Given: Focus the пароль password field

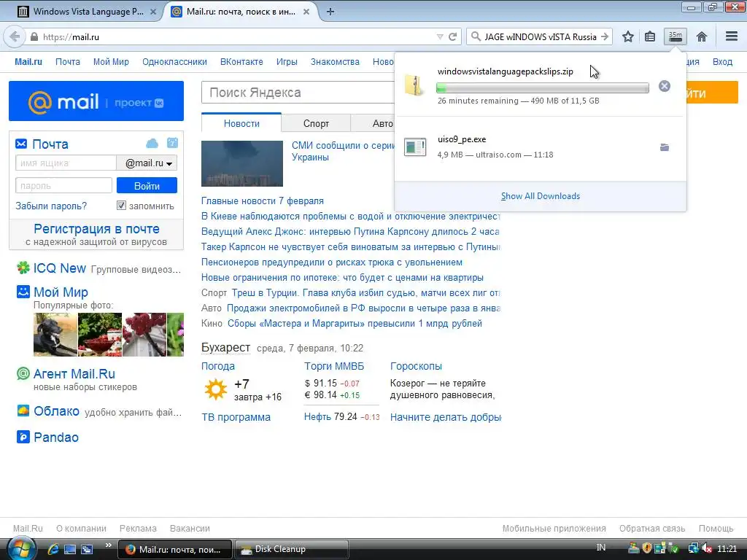Looking at the screenshot, I should [64, 186].
